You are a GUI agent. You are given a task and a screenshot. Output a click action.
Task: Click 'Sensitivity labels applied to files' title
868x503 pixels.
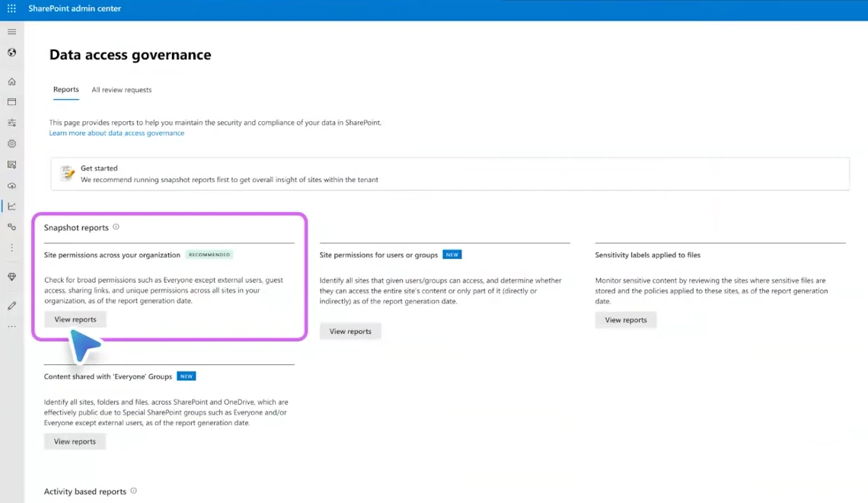click(648, 255)
